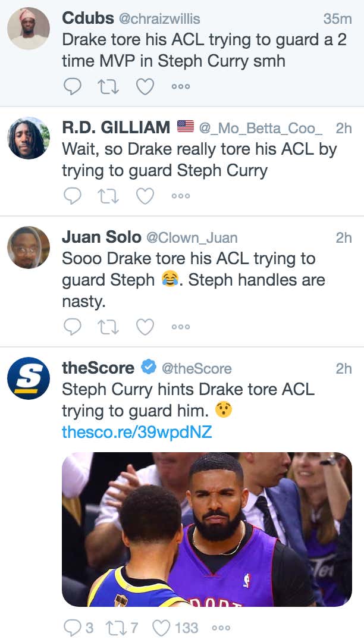Open the Drake and Curry photo
This screenshot has height=639, width=364.
(206, 530)
